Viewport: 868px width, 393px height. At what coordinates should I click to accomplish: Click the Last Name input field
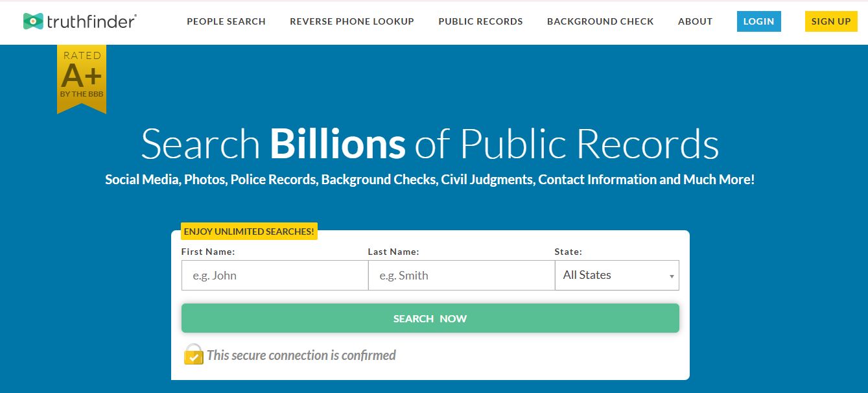click(x=462, y=275)
